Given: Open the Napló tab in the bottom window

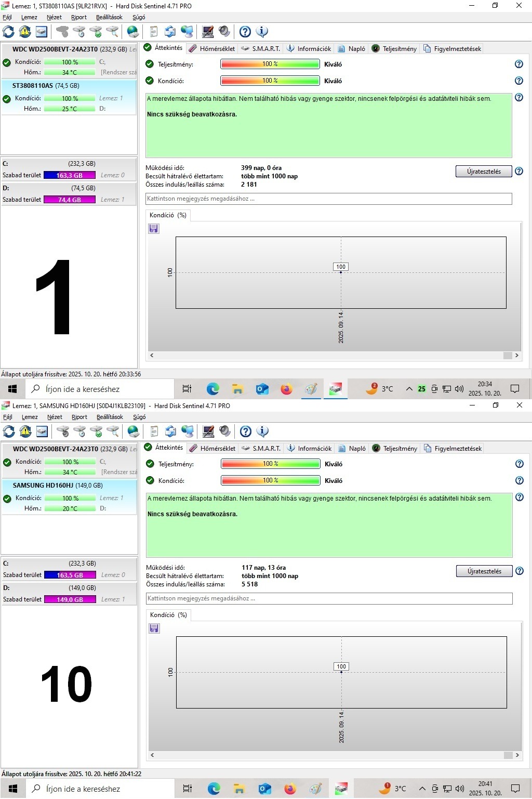Looking at the screenshot, I should point(352,448).
